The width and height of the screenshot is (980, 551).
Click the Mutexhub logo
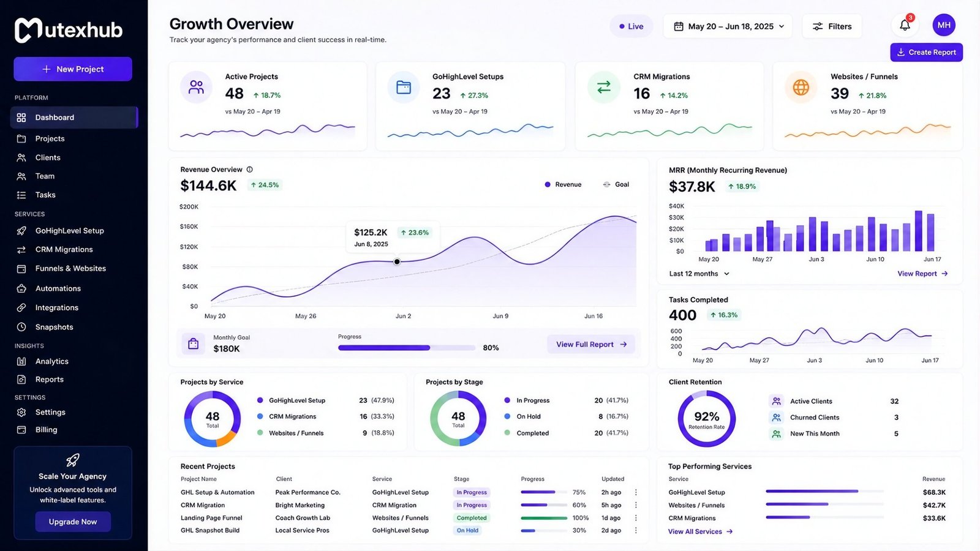point(69,30)
